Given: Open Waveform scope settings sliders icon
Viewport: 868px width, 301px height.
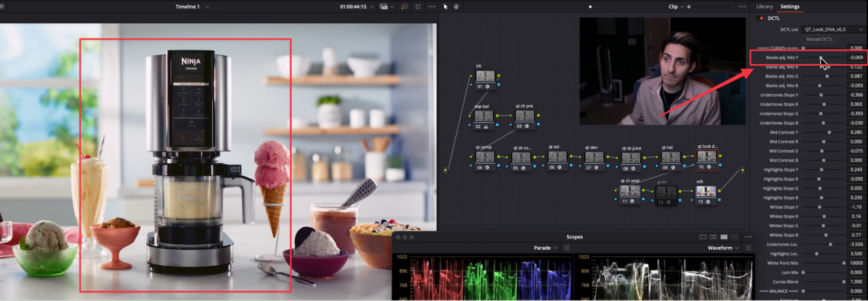Looking at the screenshot, I should pos(749,248).
